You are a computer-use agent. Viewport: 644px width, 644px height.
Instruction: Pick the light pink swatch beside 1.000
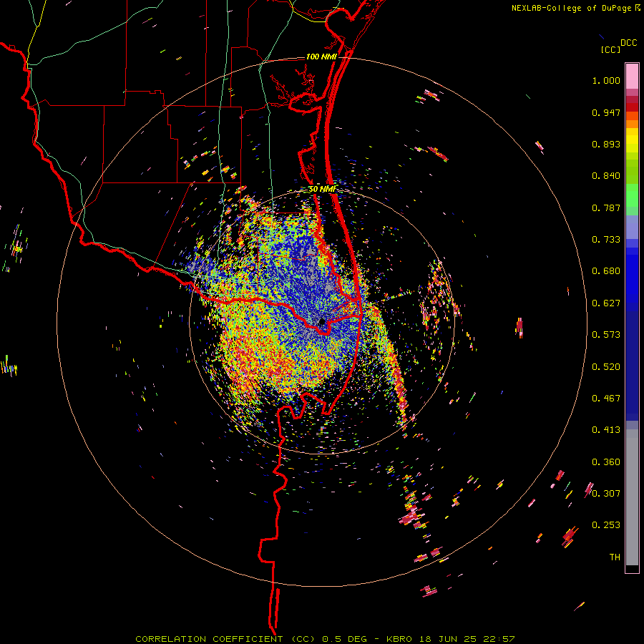632,77
